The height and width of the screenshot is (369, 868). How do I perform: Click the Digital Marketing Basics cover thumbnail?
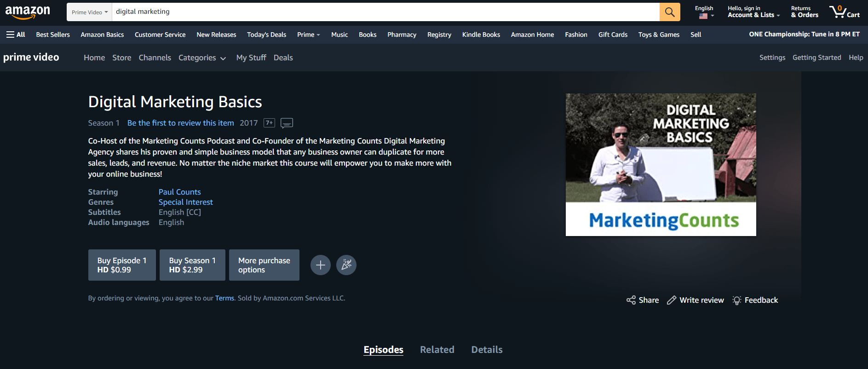[x=661, y=165]
